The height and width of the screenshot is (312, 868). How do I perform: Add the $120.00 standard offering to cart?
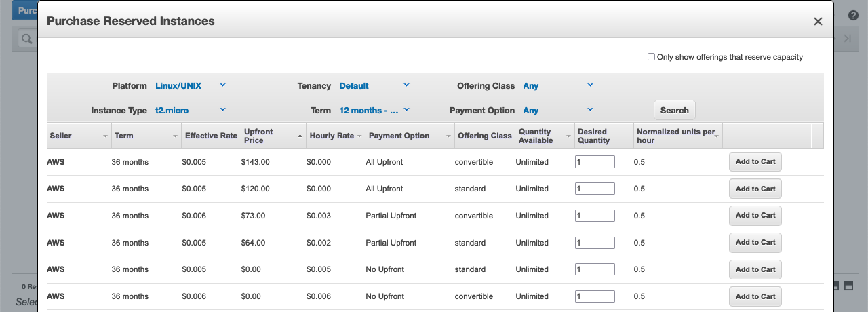[x=755, y=189]
